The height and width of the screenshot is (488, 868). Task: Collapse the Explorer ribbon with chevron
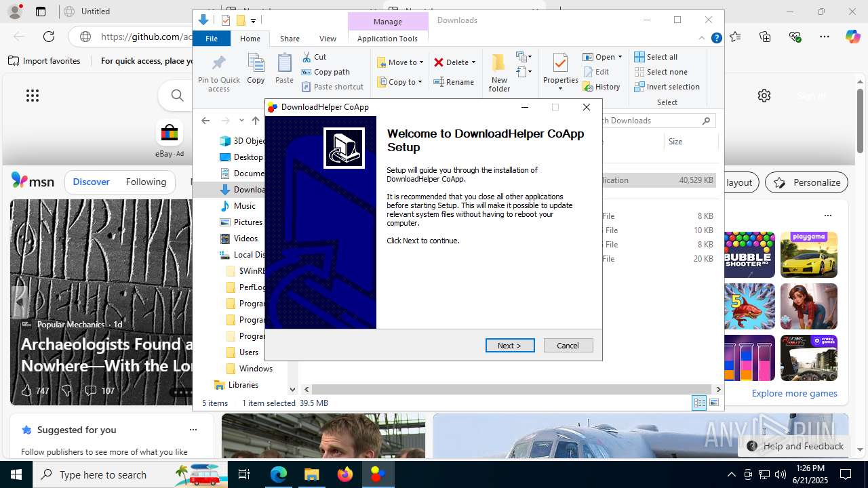702,39
